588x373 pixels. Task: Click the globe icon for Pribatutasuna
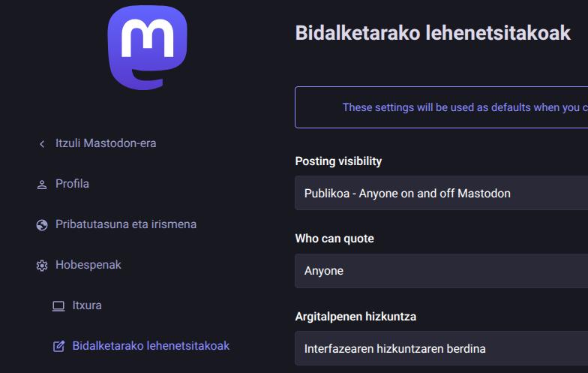pos(42,225)
